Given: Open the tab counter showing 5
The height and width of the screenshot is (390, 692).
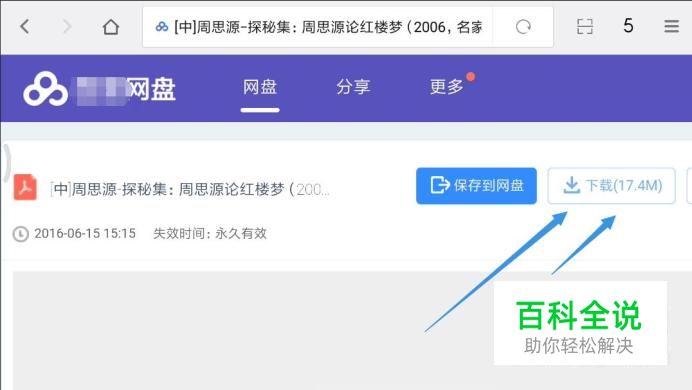Looking at the screenshot, I should (628, 26).
